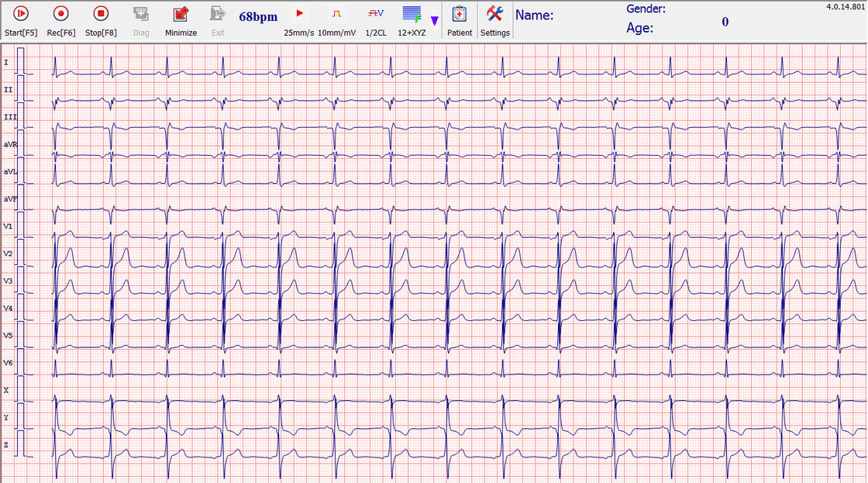Select the V1 lead label

click(8, 226)
